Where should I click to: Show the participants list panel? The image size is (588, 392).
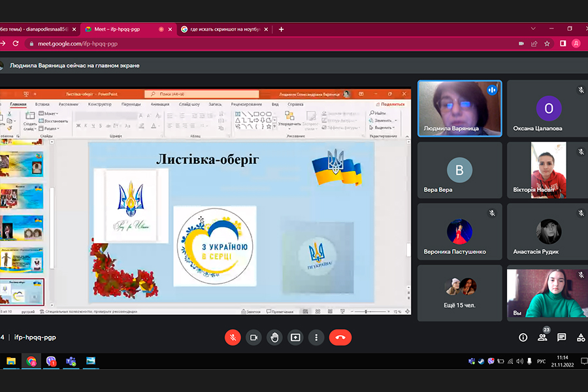pos(542,337)
